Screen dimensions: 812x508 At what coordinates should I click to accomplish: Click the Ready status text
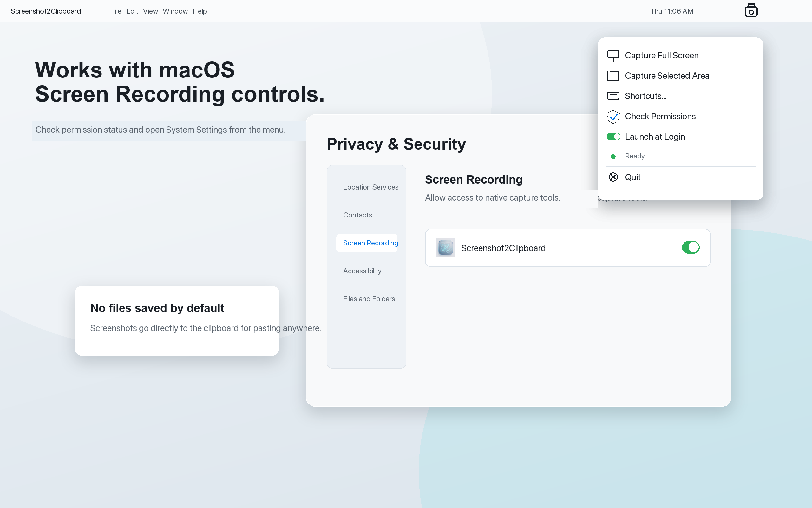point(634,156)
